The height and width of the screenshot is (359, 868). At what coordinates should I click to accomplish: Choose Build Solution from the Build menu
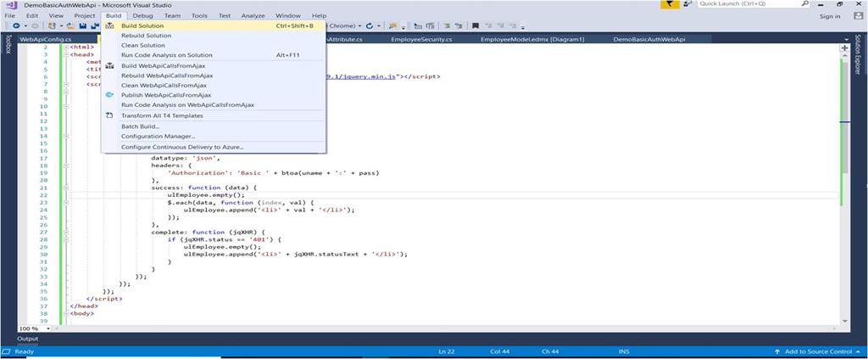[x=213, y=25]
